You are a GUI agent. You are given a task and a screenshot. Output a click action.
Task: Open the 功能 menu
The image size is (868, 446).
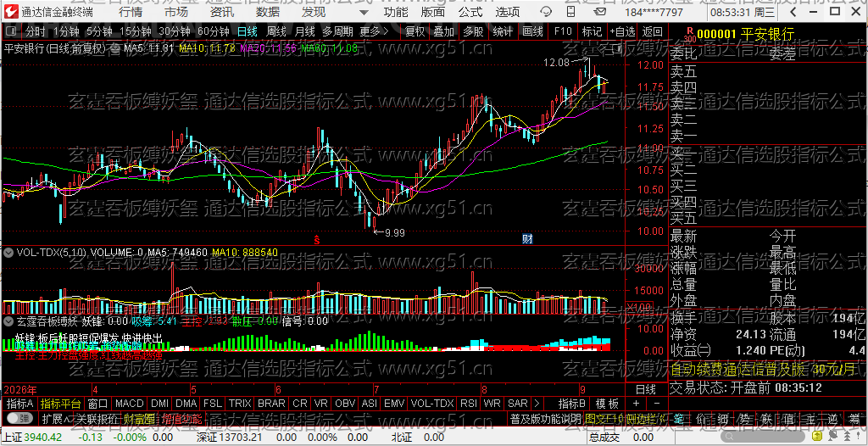396,12
